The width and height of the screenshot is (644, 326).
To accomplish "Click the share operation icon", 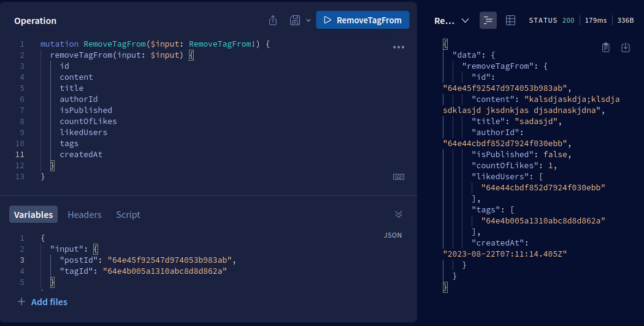I will coord(273,20).
